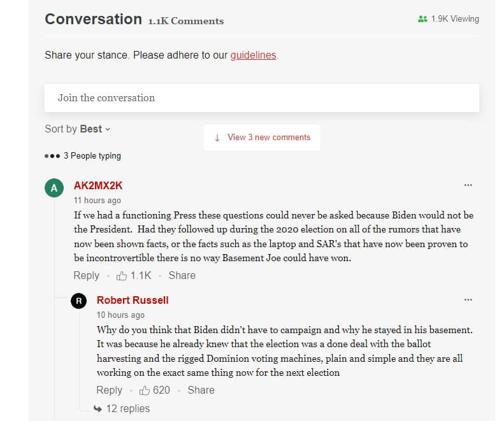This screenshot has width=504, height=421.
Task: Click the green A avatar of AK2MX2K
Action: click(54, 188)
